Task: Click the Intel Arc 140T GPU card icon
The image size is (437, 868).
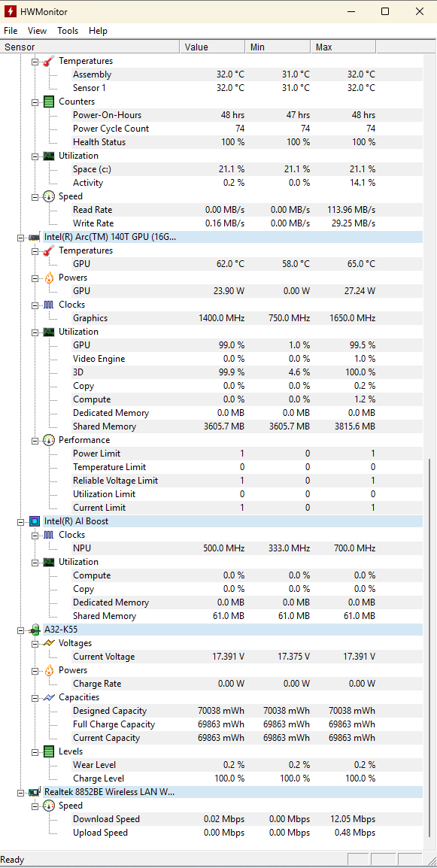Action: coord(35,237)
